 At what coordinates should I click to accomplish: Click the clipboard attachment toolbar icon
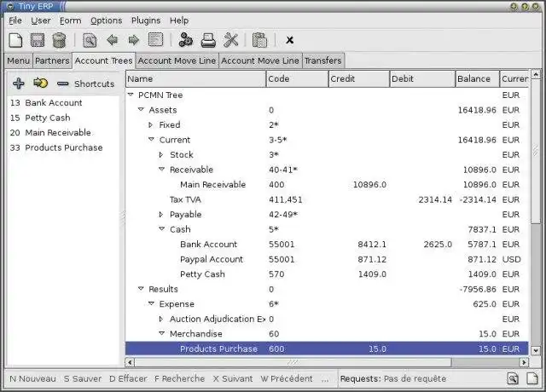click(x=259, y=40)
